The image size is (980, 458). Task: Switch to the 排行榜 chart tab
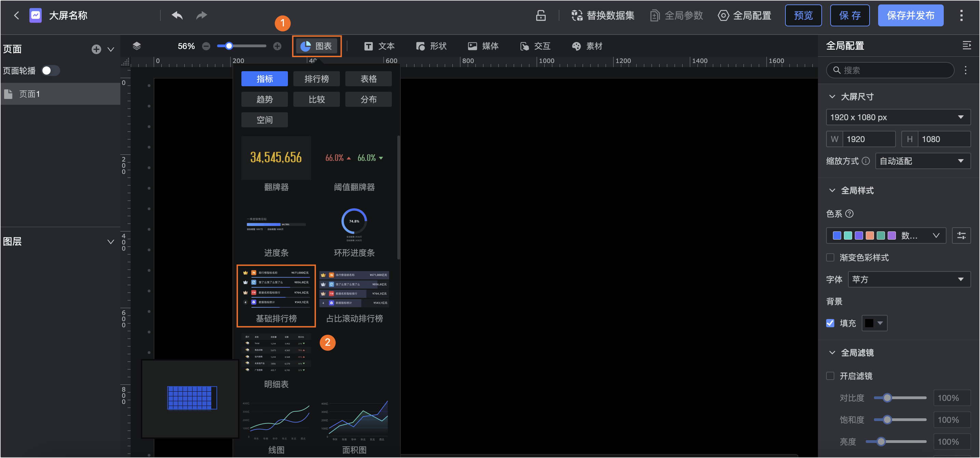pos(317,79)
